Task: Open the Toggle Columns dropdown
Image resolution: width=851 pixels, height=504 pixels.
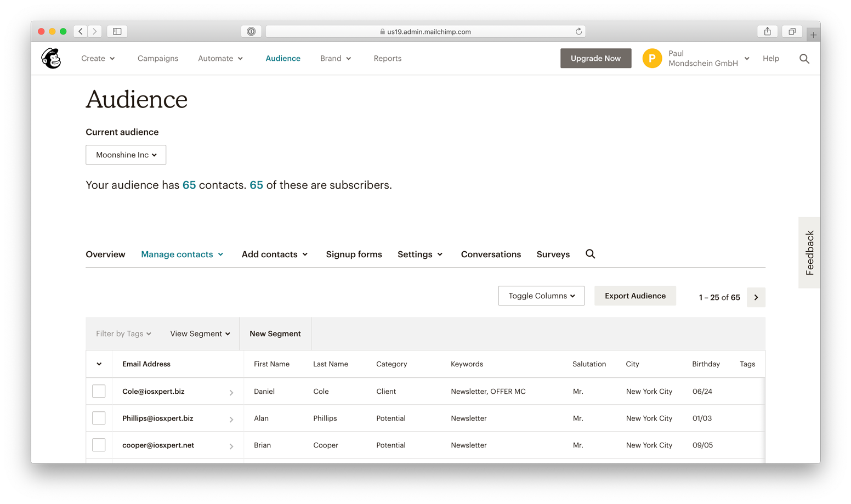Action: pyautogui.click(x=541, y=296)
